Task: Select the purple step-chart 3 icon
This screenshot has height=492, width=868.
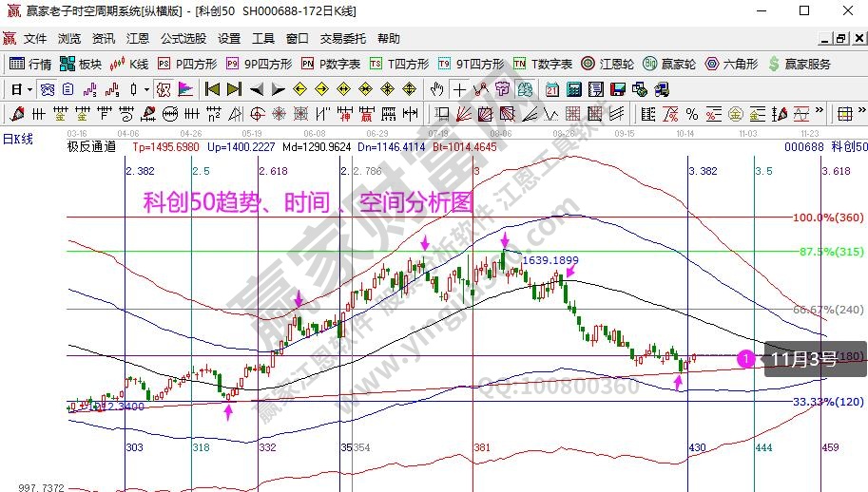Action: coord(89,89)
